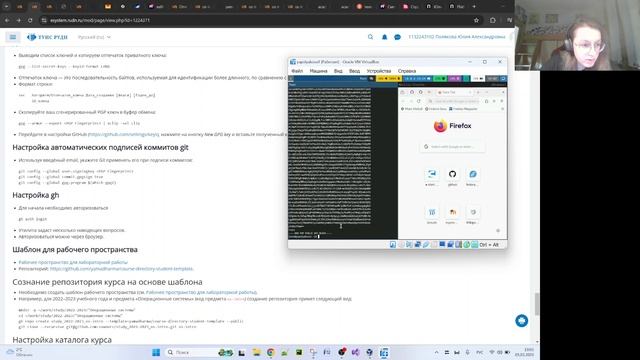
Task: Click the VirtualBox optical disk status icon
Action: point(401,244)
